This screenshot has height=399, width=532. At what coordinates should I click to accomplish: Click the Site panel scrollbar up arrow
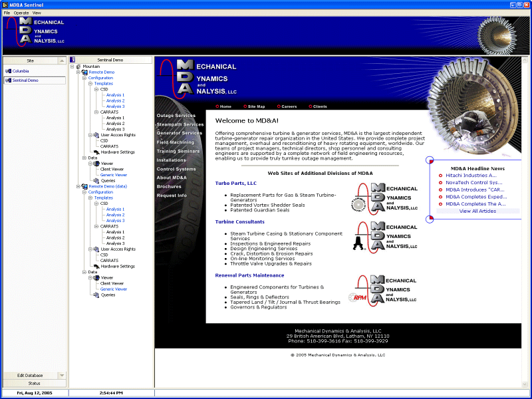coord(61,62)
